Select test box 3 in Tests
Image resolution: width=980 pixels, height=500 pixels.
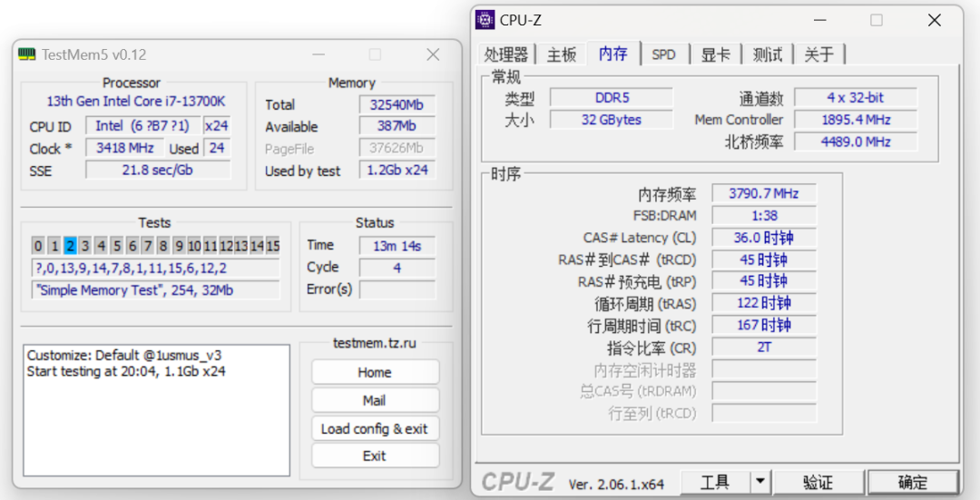85,246
